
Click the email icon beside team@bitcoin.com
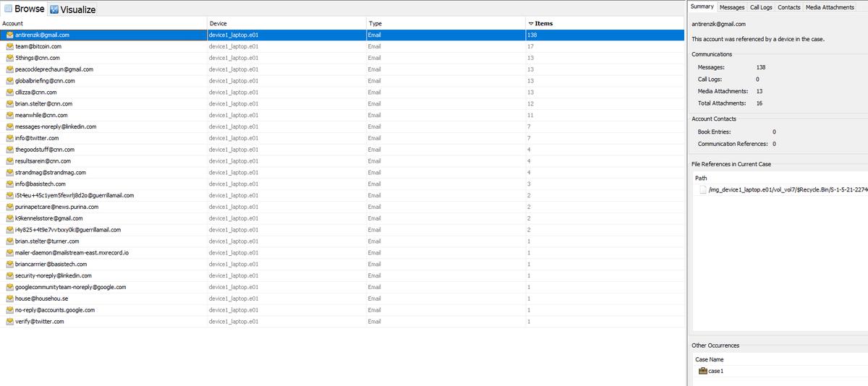pyautogui.click(x=9, y=46)
